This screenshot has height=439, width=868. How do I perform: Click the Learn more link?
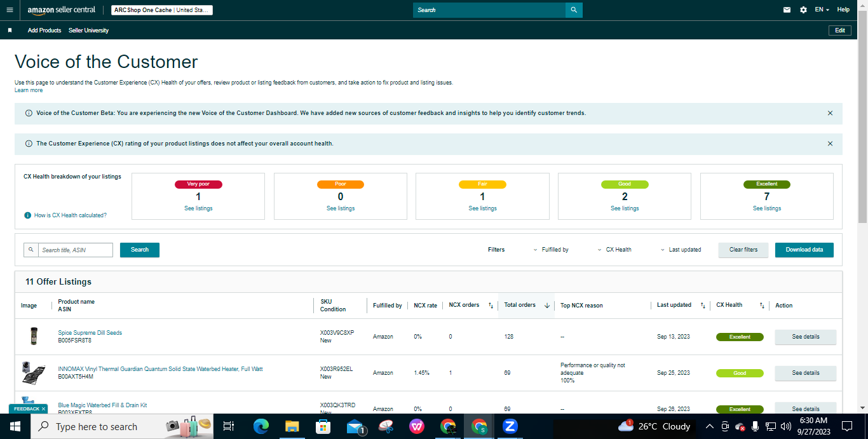(x=29, y=90)
